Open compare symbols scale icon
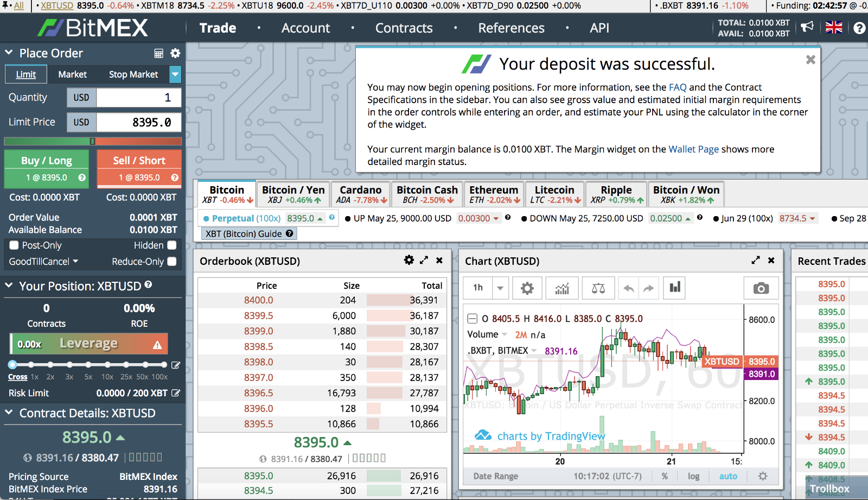The image size is (868, 500). tap(598, 288)
